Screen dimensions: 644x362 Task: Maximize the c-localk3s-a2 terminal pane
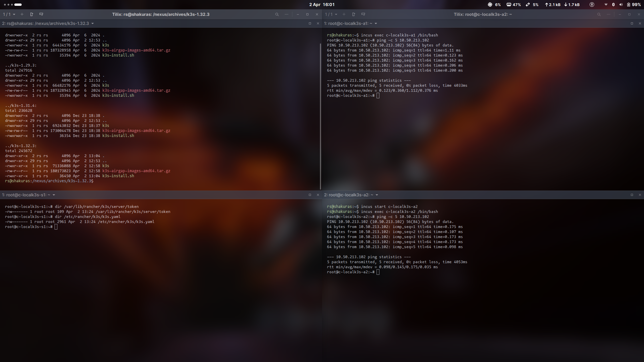[x=632, y=195]
